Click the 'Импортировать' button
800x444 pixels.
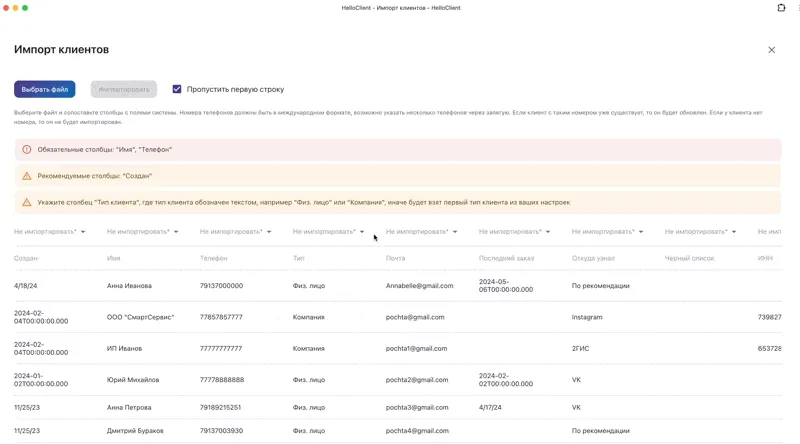[x=124, y=89]
